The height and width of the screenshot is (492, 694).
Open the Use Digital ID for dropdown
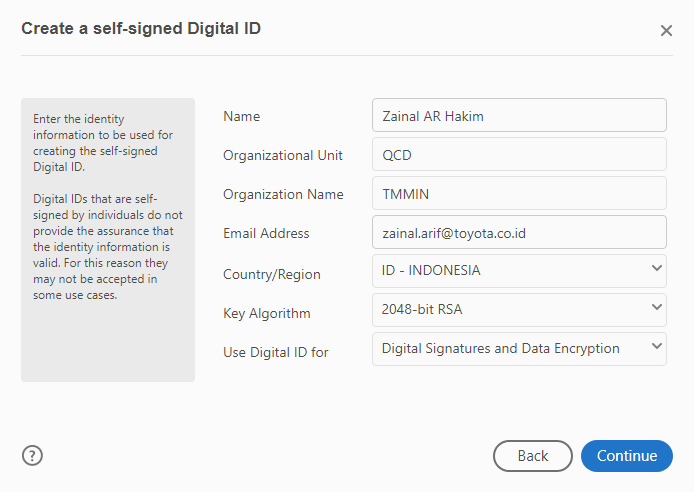(518, 348)
